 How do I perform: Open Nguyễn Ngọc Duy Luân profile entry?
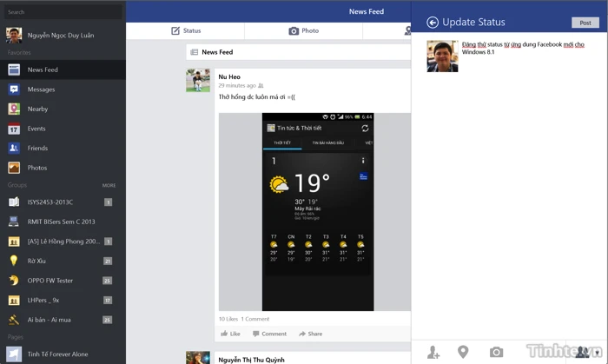[63, 36]
